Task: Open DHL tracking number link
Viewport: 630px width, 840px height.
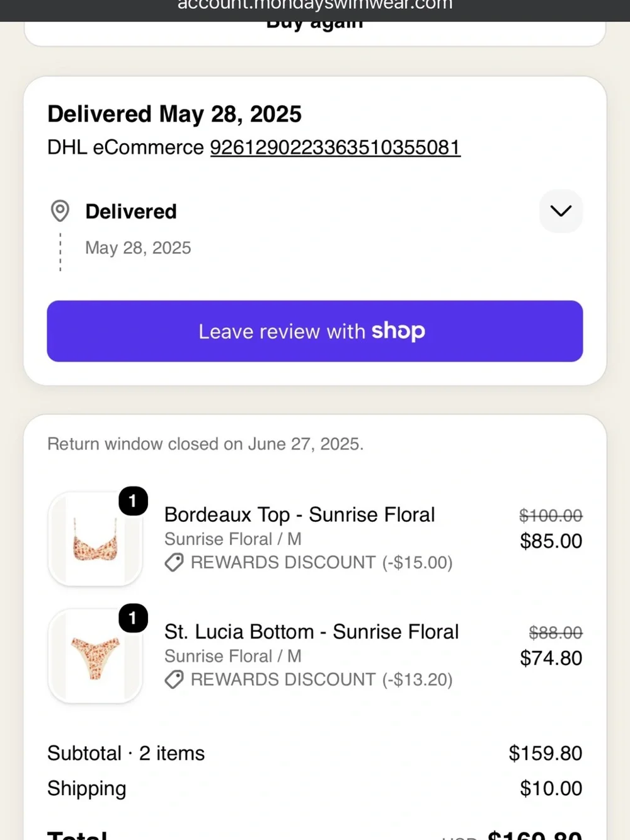Action: [335, 147]
